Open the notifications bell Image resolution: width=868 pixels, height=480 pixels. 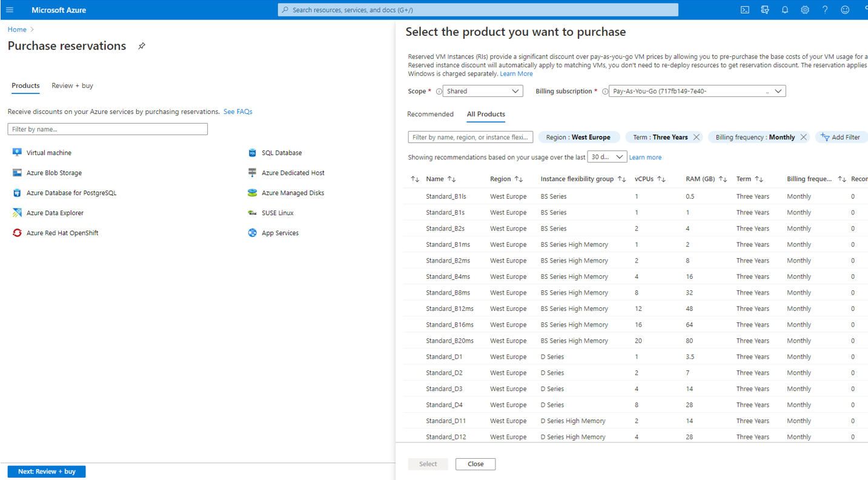point(785,10)
